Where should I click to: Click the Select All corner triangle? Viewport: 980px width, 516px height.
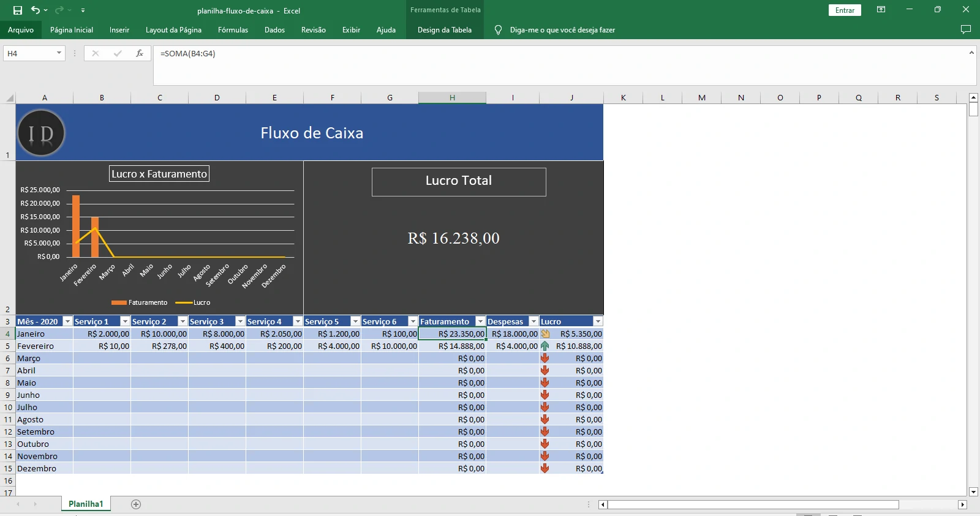[x=9, y=98]
